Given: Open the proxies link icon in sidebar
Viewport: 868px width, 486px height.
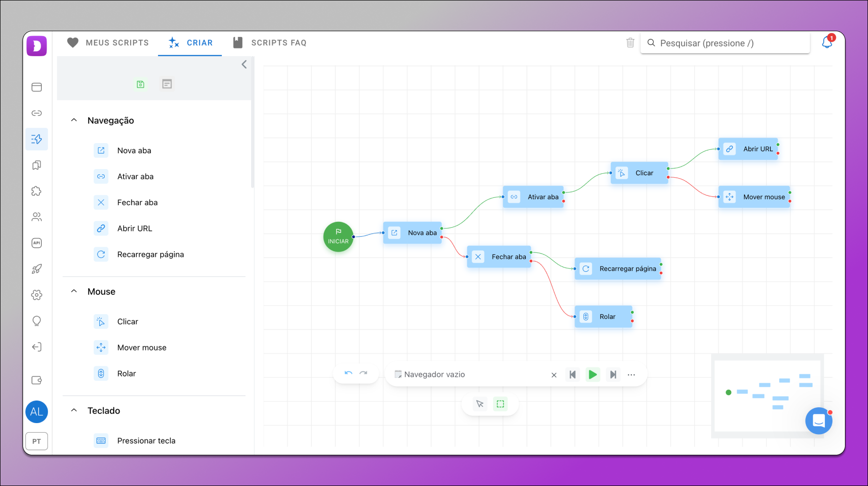Looking at the screenshot, I should click(36, 113).
